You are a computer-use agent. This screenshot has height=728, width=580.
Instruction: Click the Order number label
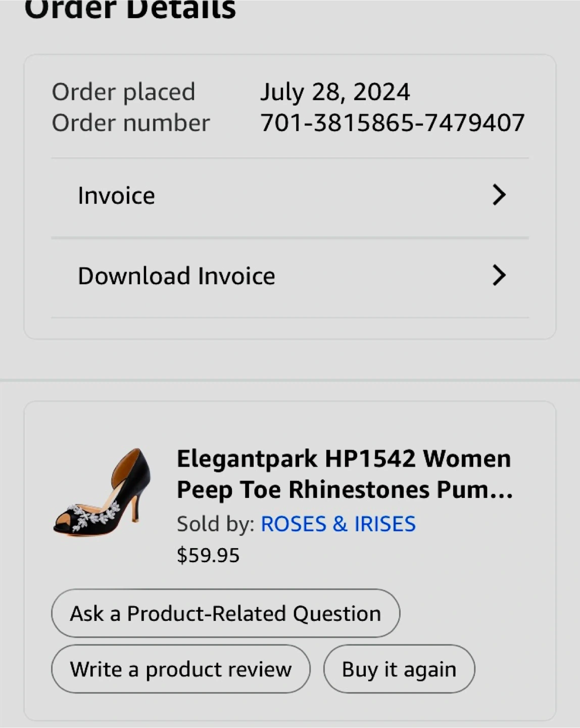(130, 123)
